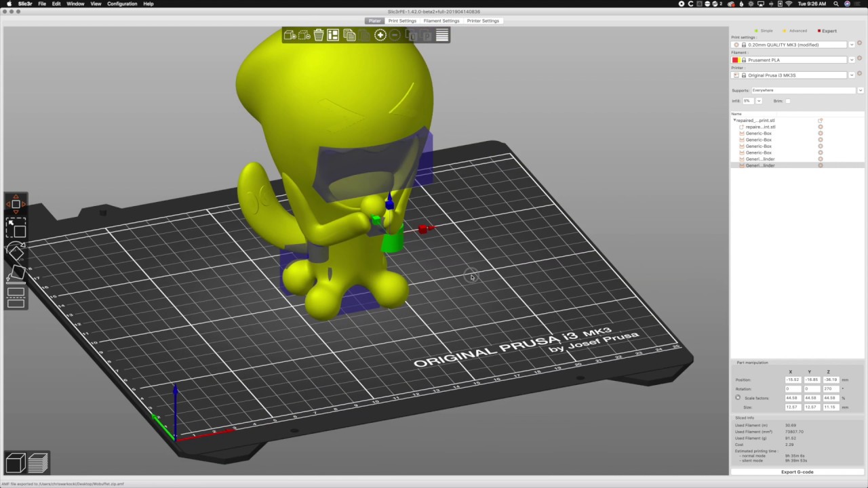868x488 pixels.
Task: Switch to the Plater tab
Action: coord(374,20)
